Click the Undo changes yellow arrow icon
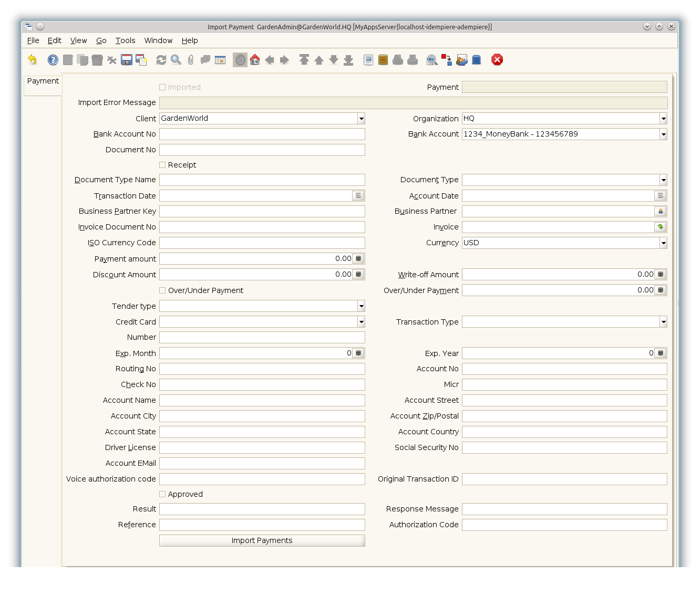 click(x=33, y=60)
